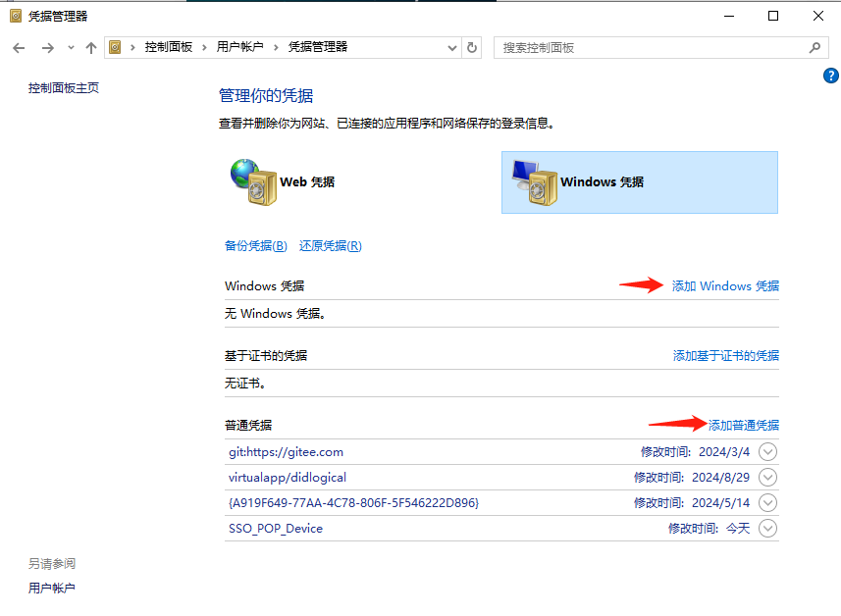Select the Windows 凭据 icon
Image resolution: width=841 pixels, height=616 pixels.
click(535, 181)
